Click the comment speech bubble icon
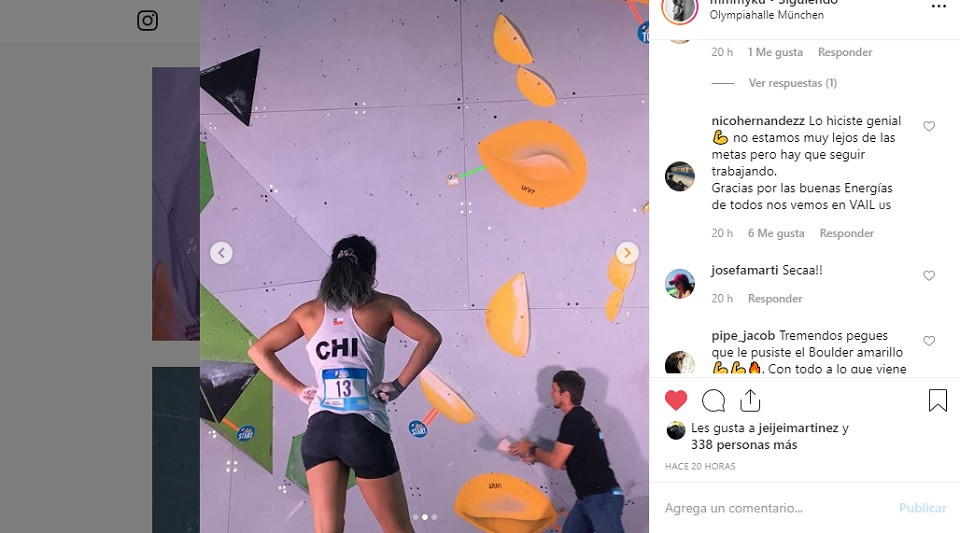Viewport: 960px width, 533px height. (x=713, y=401)
